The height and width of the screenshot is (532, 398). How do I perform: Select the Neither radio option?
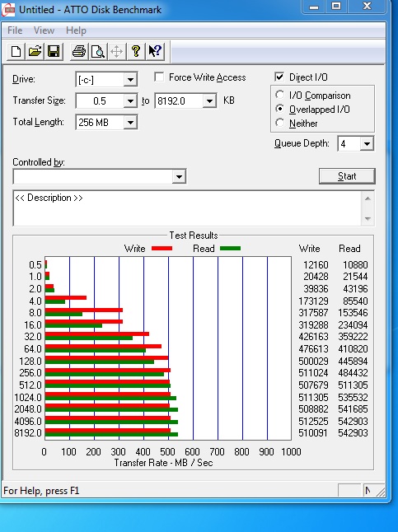tap(280, 123)
